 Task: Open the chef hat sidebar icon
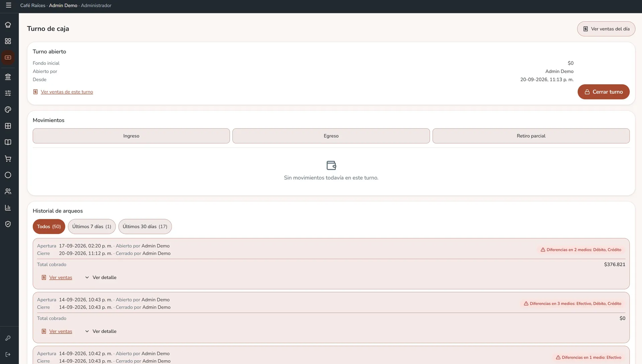click(8, 25)
